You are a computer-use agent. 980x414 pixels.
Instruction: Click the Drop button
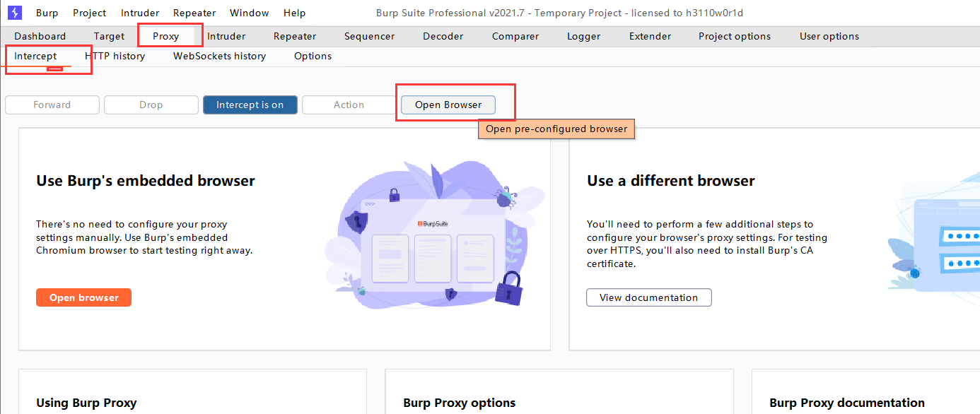click(x=151, y=105)
